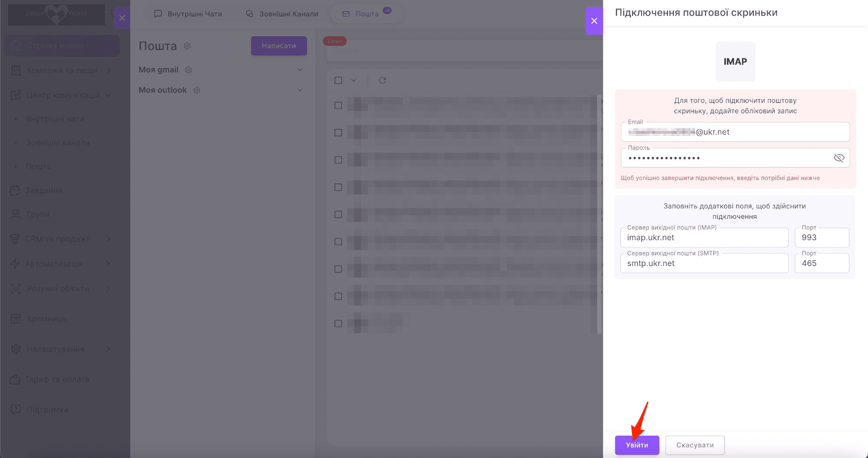Select Зовнішні канали in sidebar
The image size is (868, 458).
[58, 143]
